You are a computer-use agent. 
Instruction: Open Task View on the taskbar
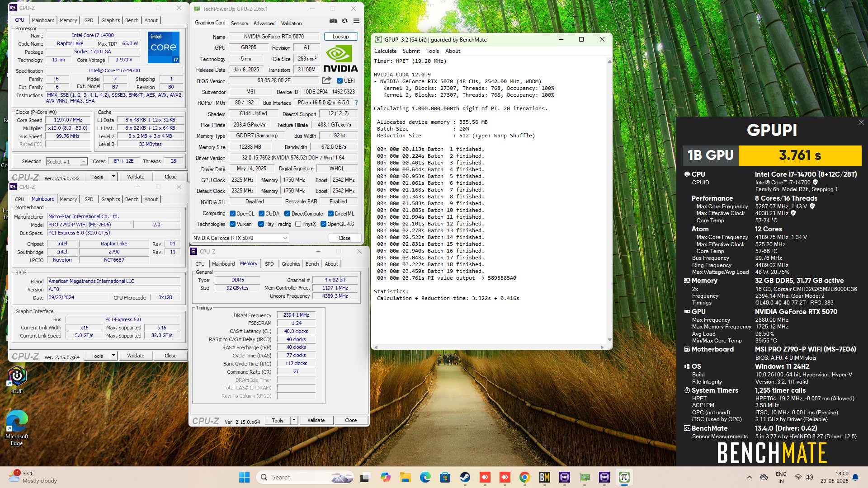pyautogui.click(x=365, y=477)
